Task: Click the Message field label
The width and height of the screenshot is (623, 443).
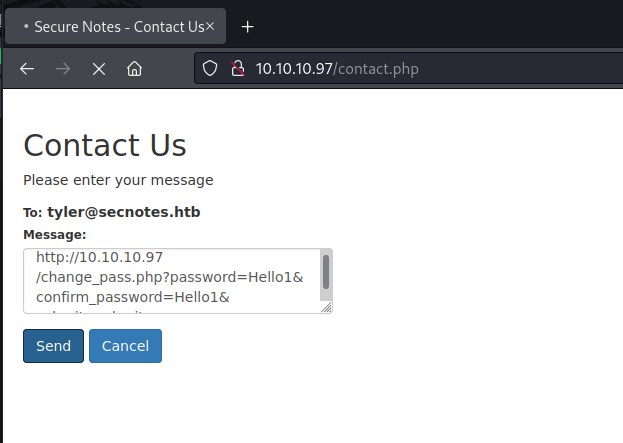Action: pos(54,234)
